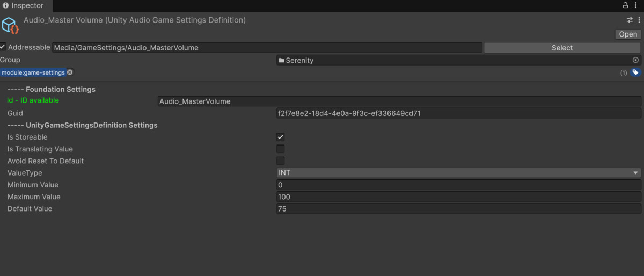Click the 'Default Value' label
This screenshot has height=276, width=644.
[30, 208]
